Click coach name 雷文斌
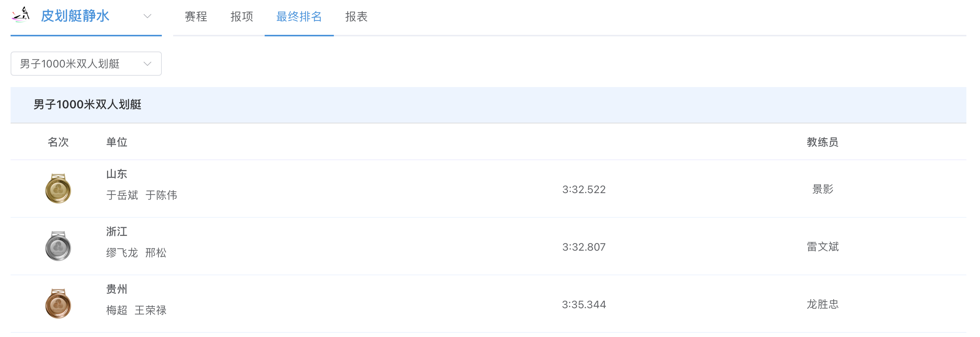This screenshot has height=337, width=980. click(x=822, y=247)
